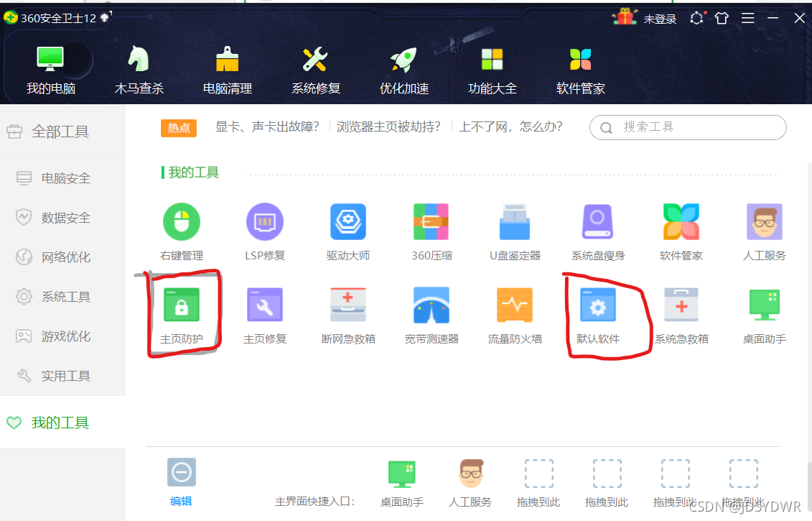Open link 显卡、声卡出故障?
Image resolution: width=812 pixels, height=521 pixels.
tap(267, 127)
